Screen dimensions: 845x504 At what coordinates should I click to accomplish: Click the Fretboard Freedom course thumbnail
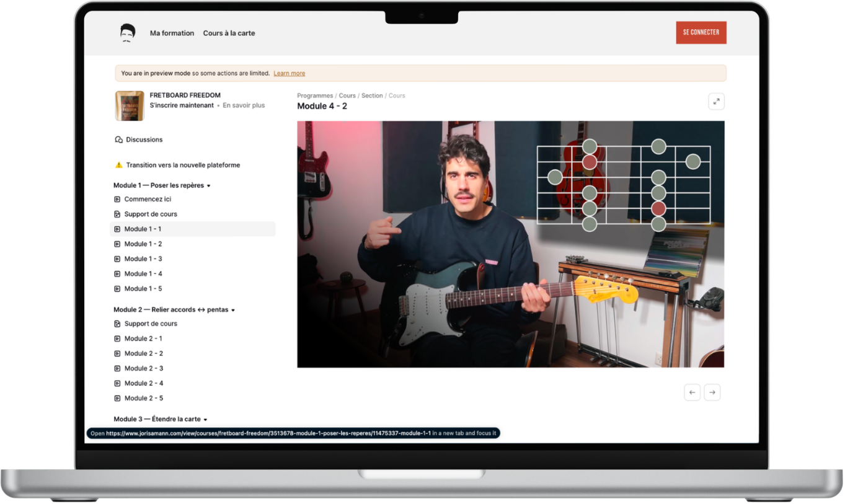click(x=130, y=106)
